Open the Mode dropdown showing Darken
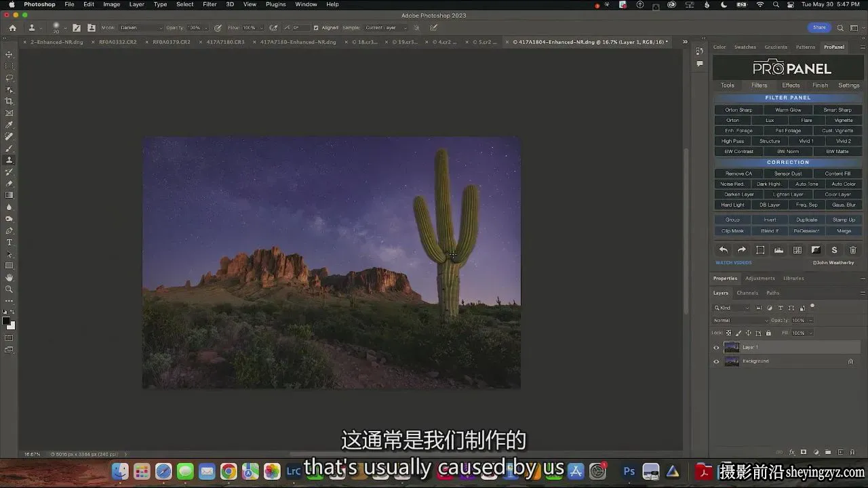868x488 pixels. (141, 28)
